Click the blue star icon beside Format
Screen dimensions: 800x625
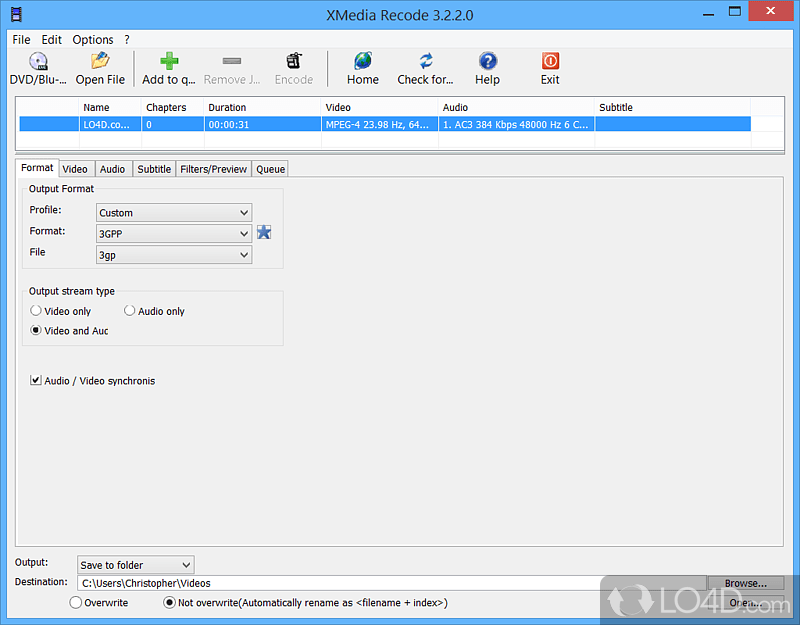263,232
